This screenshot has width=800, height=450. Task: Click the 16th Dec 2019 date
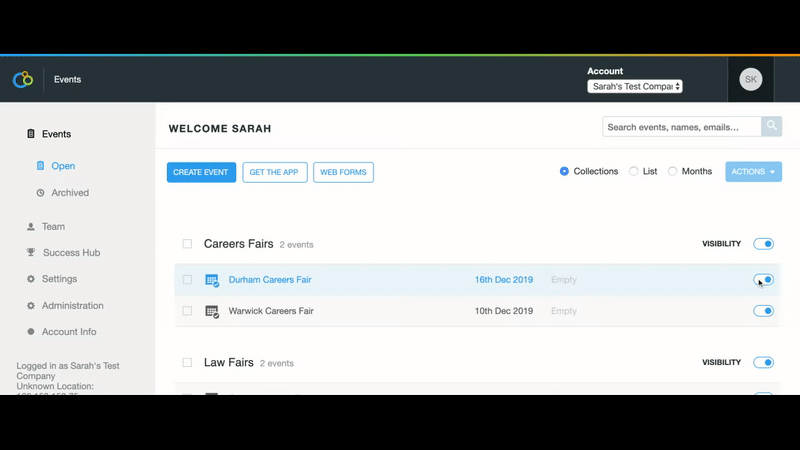504,280
